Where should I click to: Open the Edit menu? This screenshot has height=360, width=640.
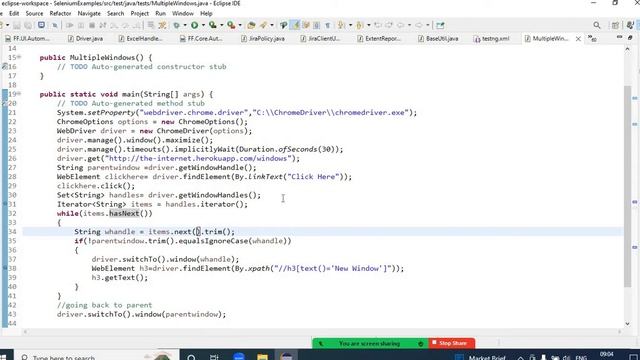[14, 13]
